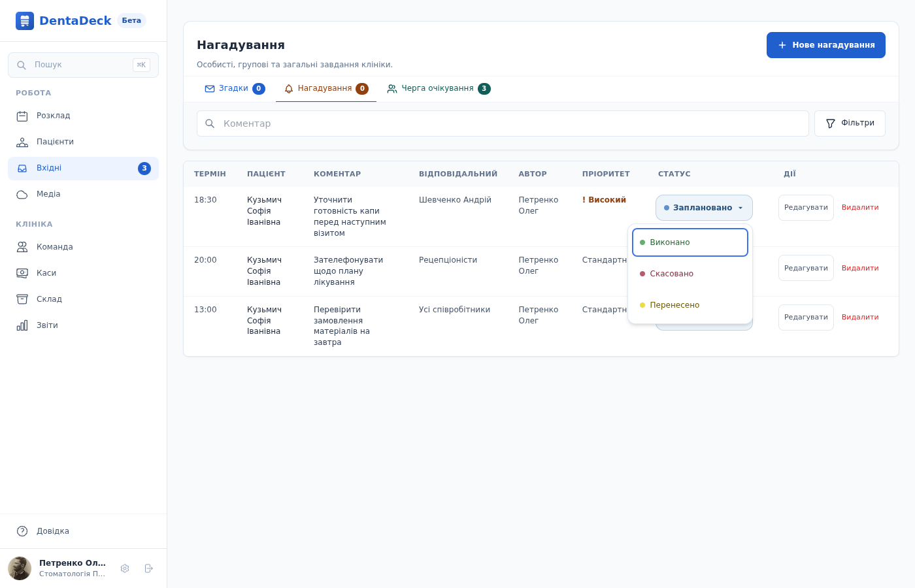Select Перенесено status option
The image size is (915, 588).
(x=690, y=305)
